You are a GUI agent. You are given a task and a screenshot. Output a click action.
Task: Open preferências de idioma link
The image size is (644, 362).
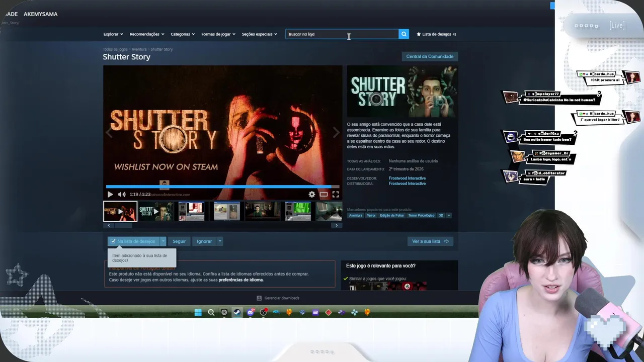click(x=240, y=280)
